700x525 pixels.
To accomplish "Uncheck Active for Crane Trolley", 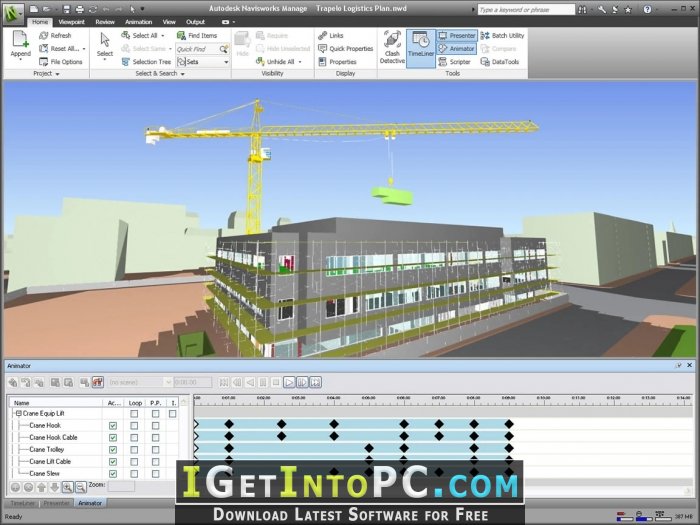I will 113,450.
